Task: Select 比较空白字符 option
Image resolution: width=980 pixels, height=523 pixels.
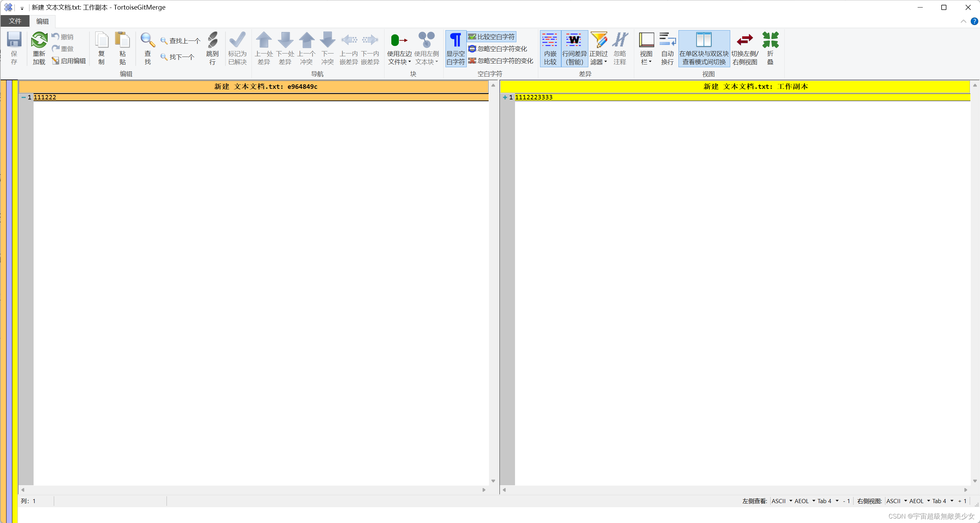Action: [x=491, y=37]
